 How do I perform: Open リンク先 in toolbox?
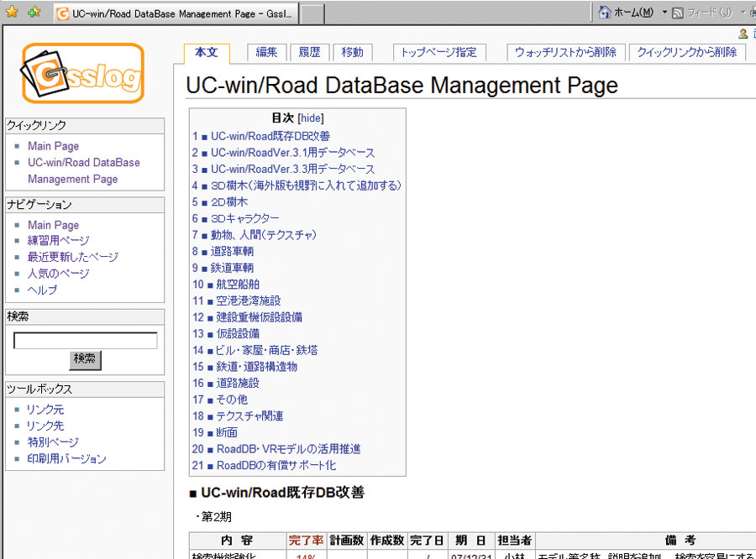coord(45,426)
